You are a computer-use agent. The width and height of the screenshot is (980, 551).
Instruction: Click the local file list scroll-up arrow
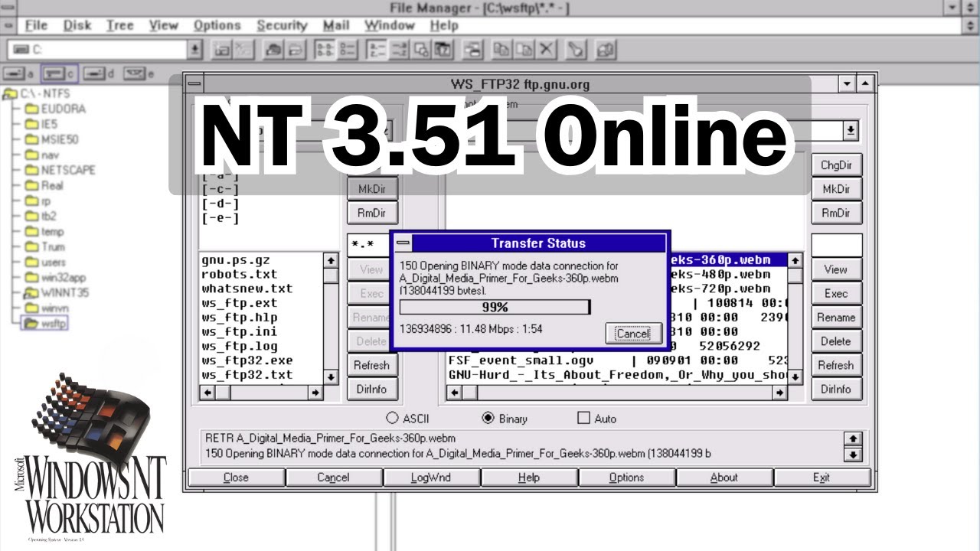click(x=331, y=261)
